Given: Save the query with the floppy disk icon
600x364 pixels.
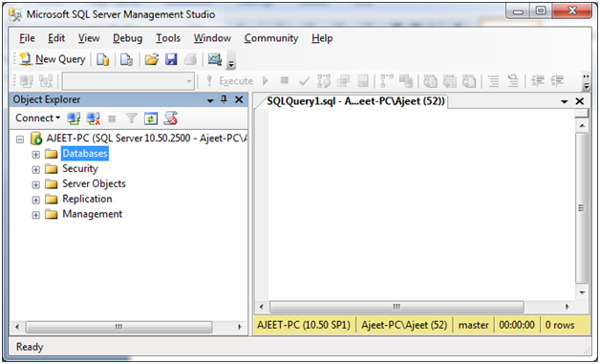Looking at the screenshot, I should click(x=171, y=59).
